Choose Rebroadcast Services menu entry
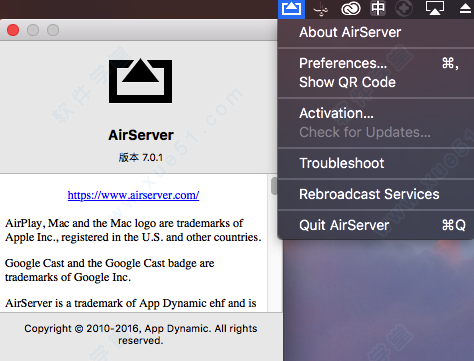 pos(376,194)
